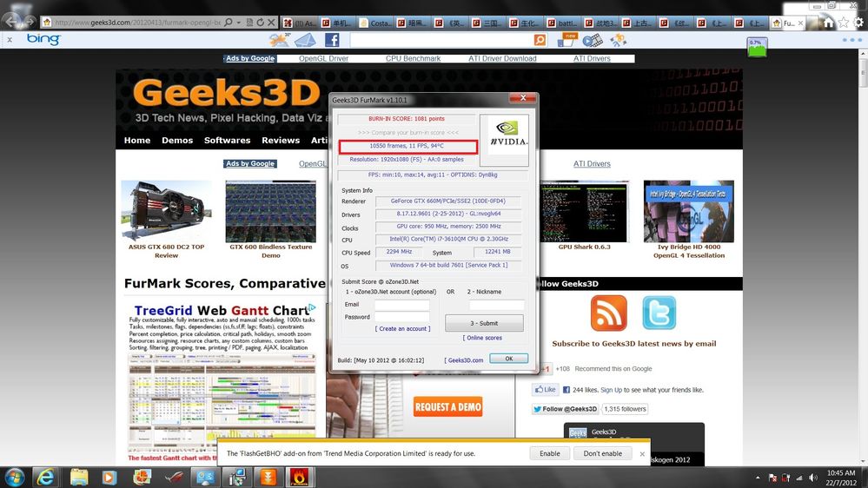Click the orange Bing search button
868x488 pixels.
tap(540, 40)
